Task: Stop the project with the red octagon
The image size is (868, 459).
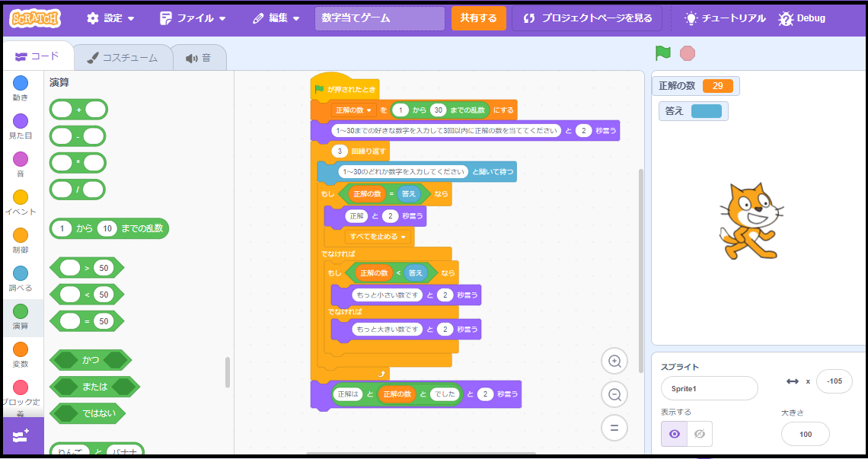Action: point(687,53)
